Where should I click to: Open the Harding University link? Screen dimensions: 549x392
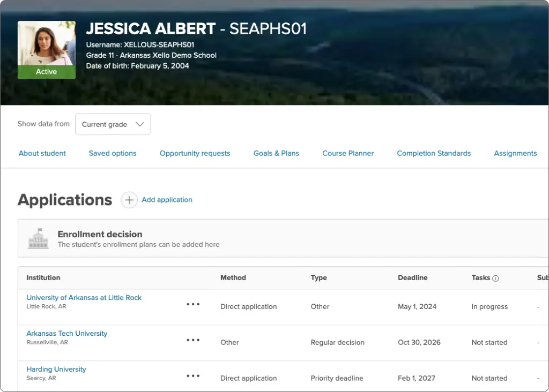click(x=56, y=370)
